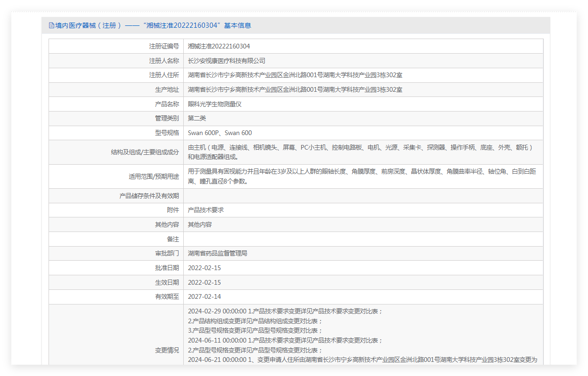Screen dimensions: 588x376
Task: Click the 变更情况 row label
Action: (x=167, y=350)
